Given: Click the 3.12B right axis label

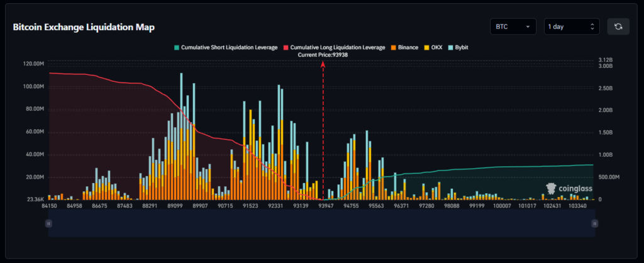Looking at the screenshot, I should (606, 60).
